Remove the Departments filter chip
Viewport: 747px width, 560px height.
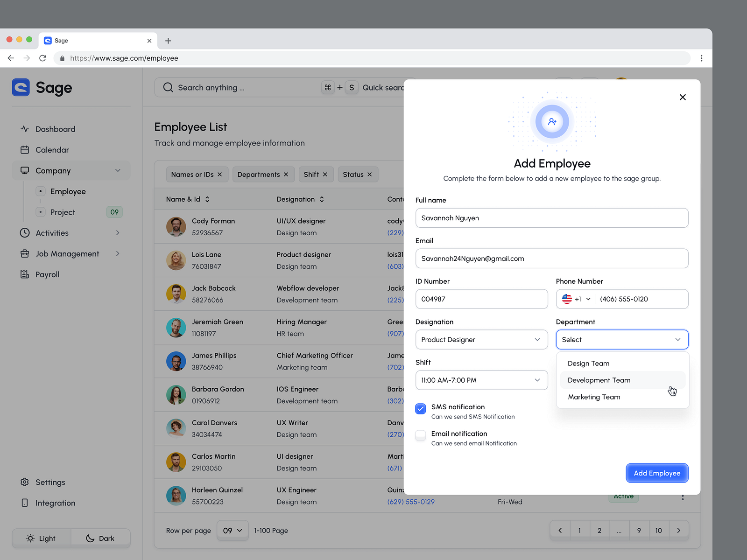(286, 175)
